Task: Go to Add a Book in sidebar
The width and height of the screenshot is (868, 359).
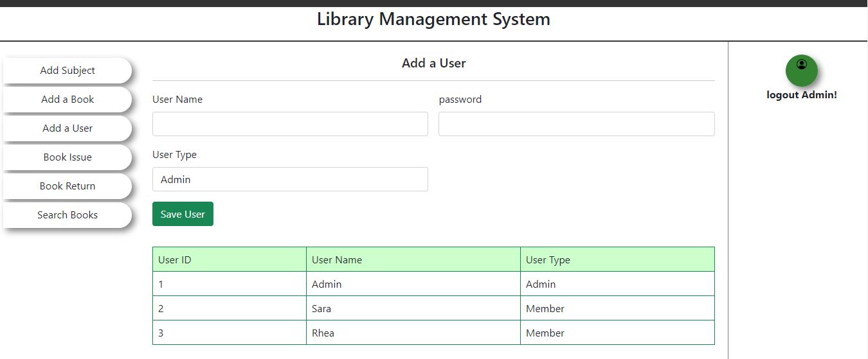Action: click(68, 100)
